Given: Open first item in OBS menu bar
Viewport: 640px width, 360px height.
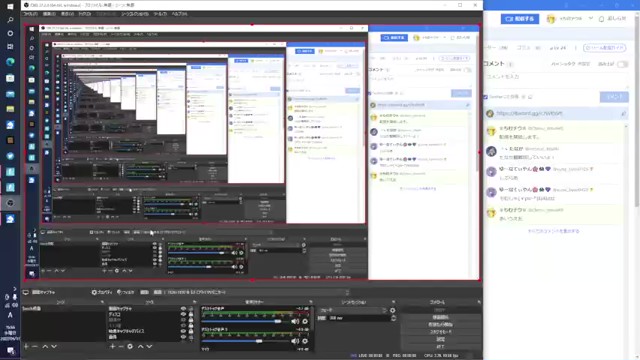Looking at the screenshot, I should [30, 14].
